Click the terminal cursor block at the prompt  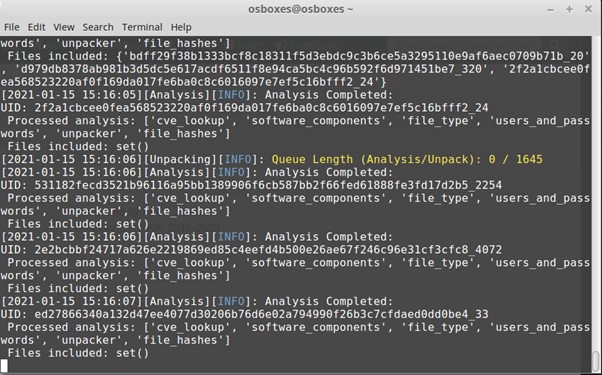coord(4,365)
